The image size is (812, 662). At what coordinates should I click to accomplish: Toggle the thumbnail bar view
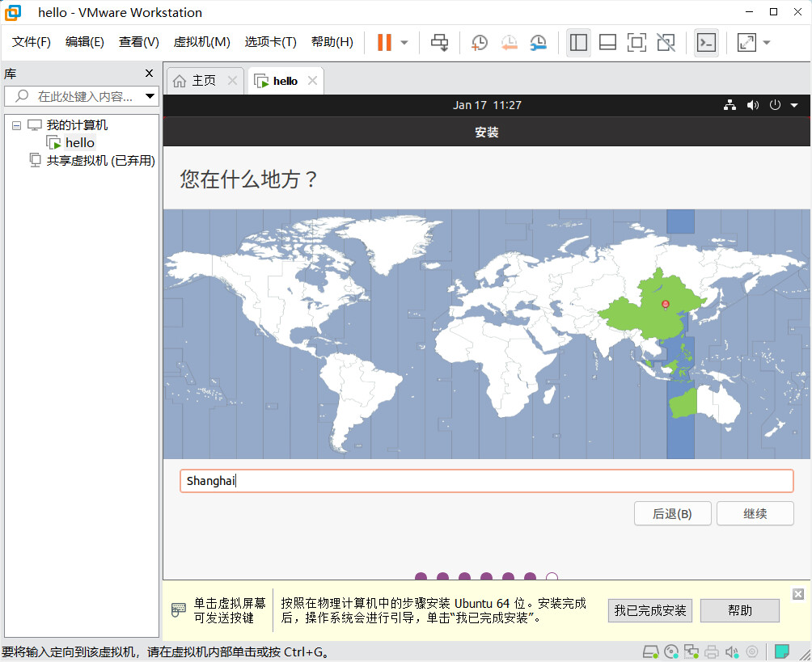[607, 43]
